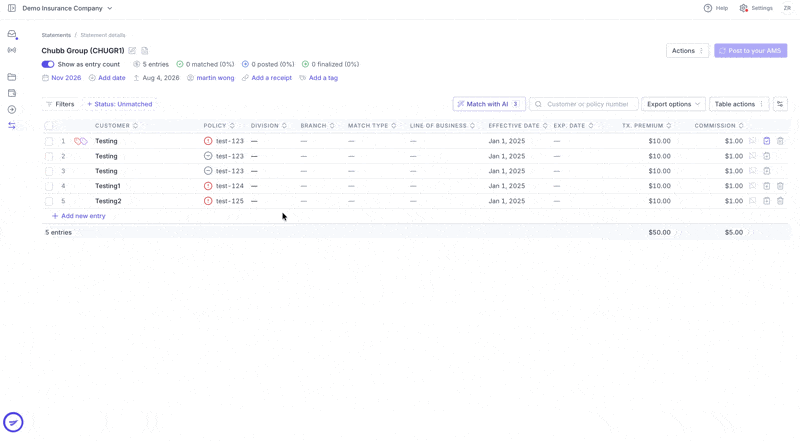Check the checkbox for row 2
The image size is (800, 441).
click(x=49, y=156)
